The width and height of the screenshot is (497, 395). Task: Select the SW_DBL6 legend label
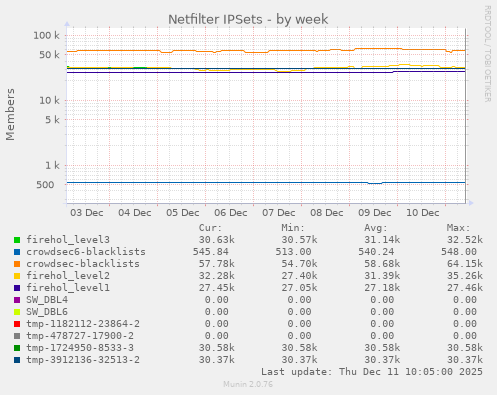coord(47,312)
